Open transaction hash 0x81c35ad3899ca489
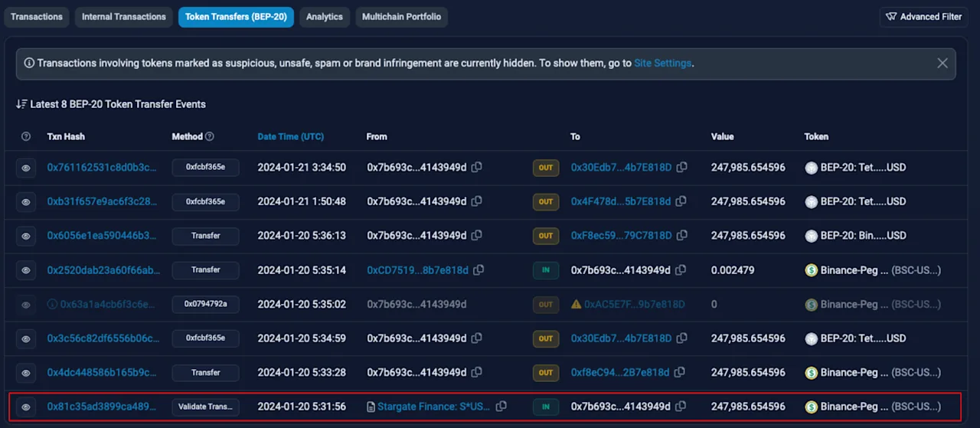 [x=103, y=407]
